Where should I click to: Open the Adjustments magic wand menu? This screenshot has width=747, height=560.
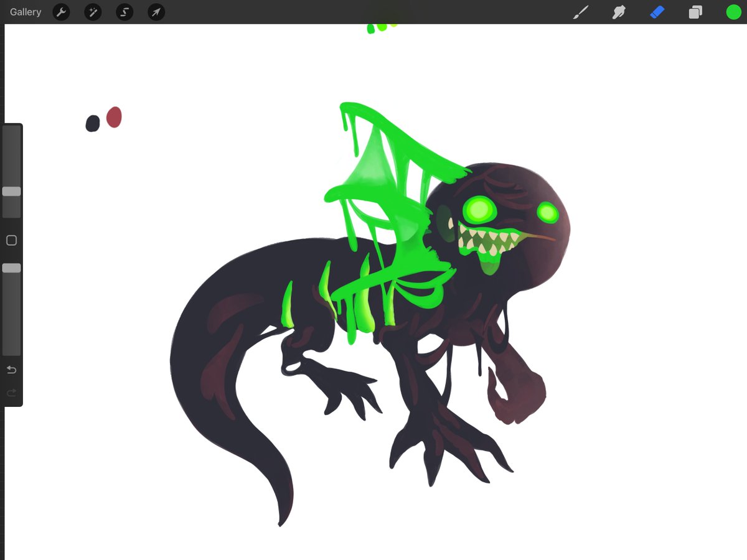click(x=93, y=12)
